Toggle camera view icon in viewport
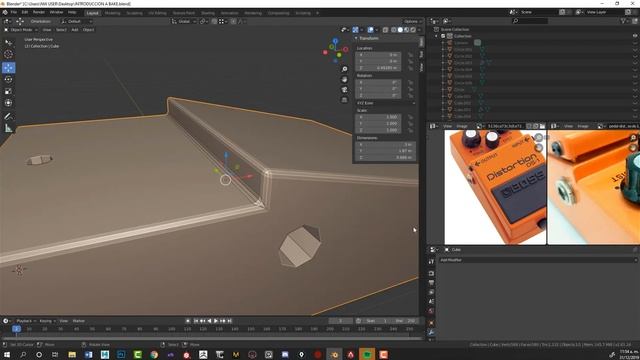The image size is (640, 360). [344, 89]
